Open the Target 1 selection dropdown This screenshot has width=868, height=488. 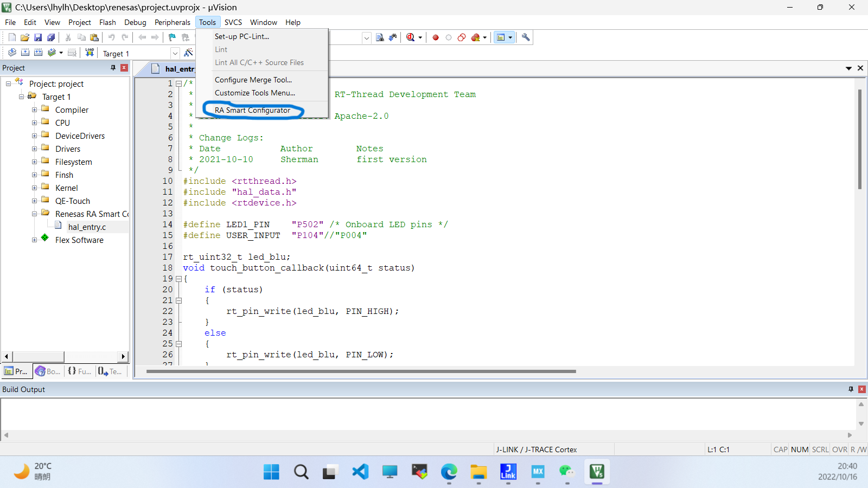pos(175,53)
